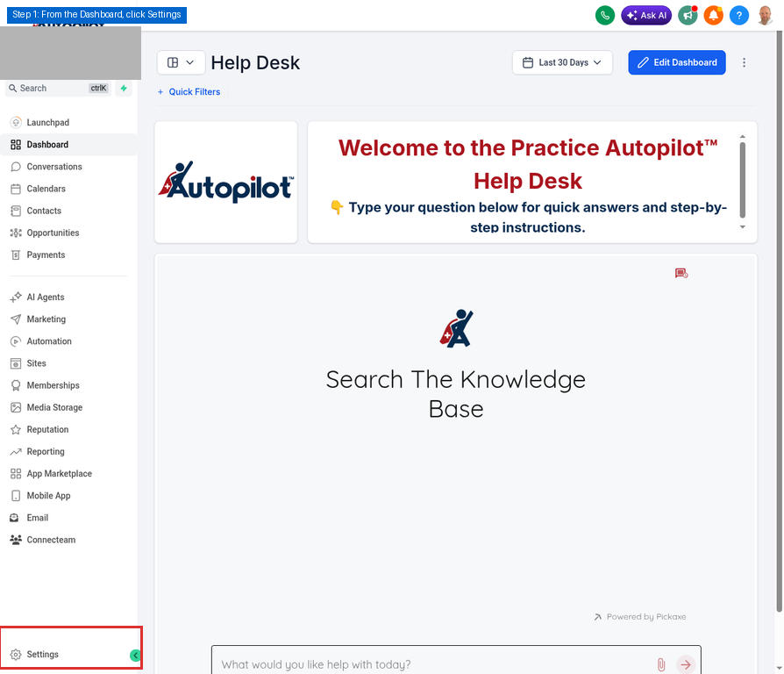Click the red chat history icon
Image resolution: width=784 pixels, height=674 pixels.
[681, 273]
